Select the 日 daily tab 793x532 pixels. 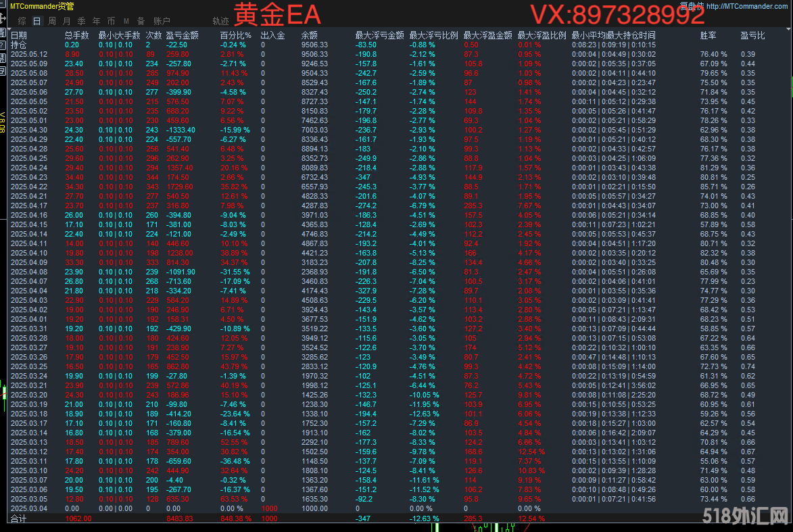coord(37,21)
